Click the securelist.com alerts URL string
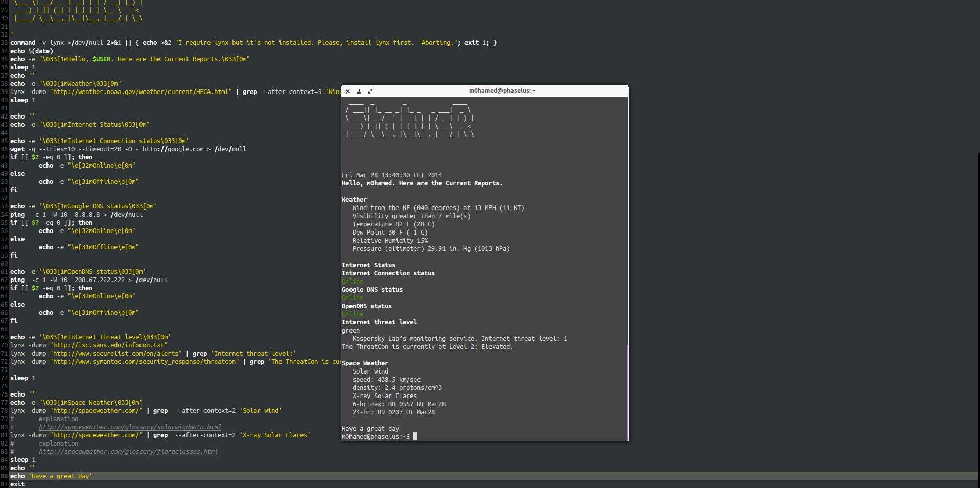 pyautogui.click(x=115, y=354)
